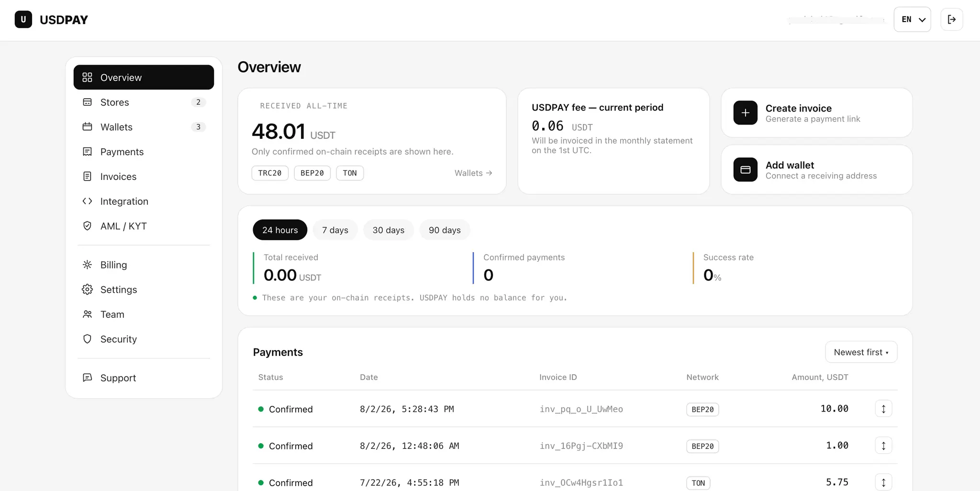Viewport: 980px width, 491px height.
Task: Click invoice ID inv_pq_o_U_UwMeo
Action: point(581,409)
